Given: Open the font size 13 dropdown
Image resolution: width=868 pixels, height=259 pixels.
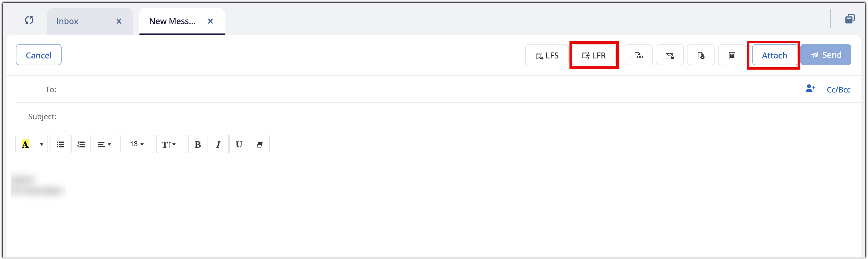Looking at the screenshot, I should (138, 144).
